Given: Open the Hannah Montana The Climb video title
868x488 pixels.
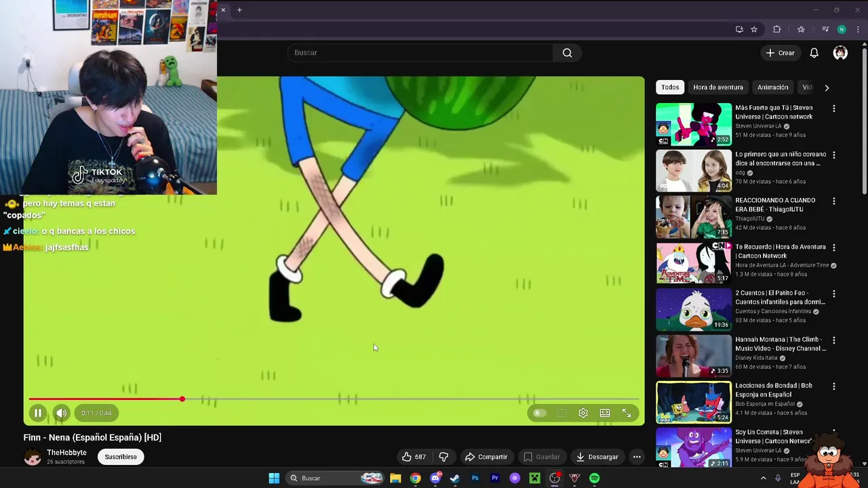Looking at the screenshot, I should [781, 344].
